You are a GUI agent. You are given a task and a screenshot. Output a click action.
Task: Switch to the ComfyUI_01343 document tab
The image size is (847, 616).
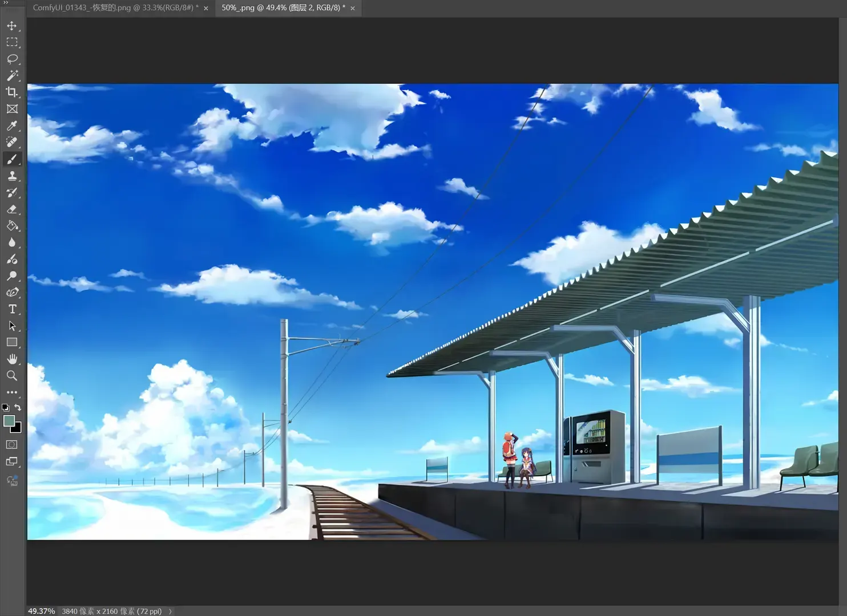[x=115, y=8]
